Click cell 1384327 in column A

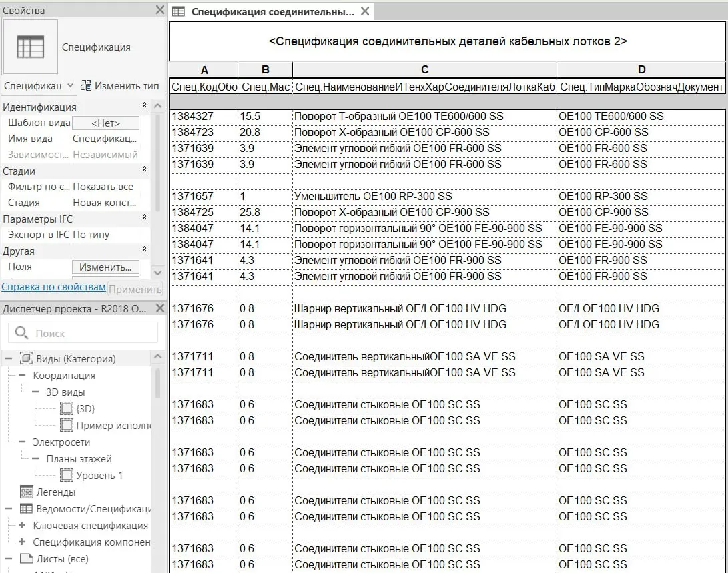[x=204, y=117]
